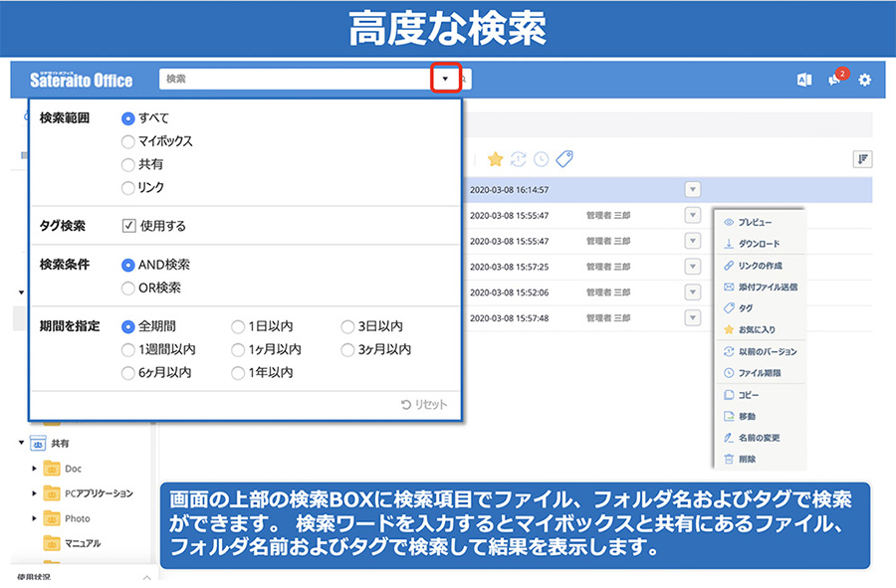Click the refresh icon in the file toolbar

pyautogui.click(x=519, y=159)
